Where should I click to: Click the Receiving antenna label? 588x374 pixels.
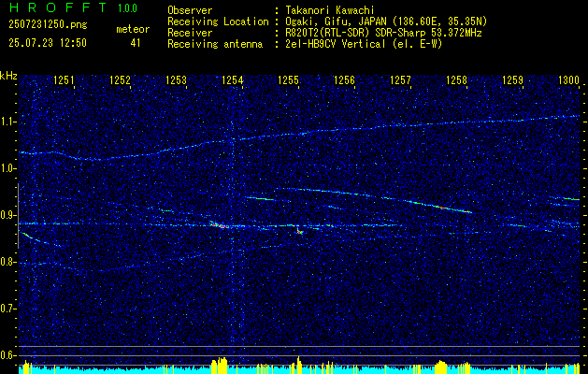[x=215, y=44]
